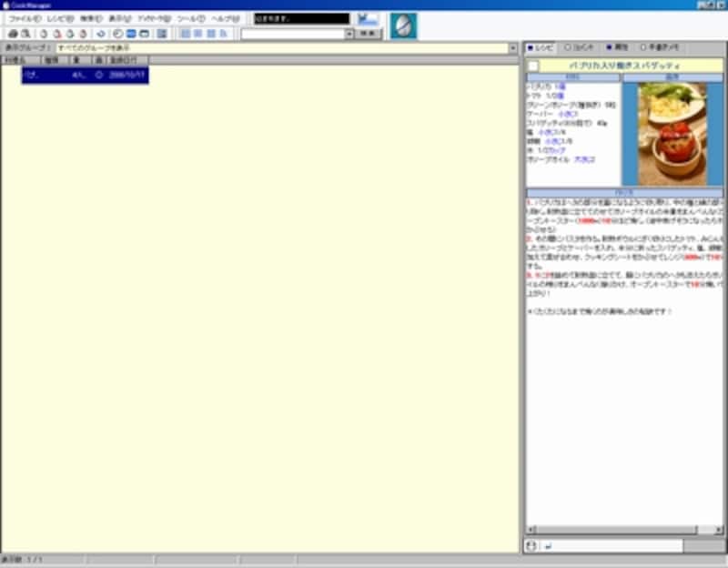Click the grid view toolbar icon left of the layout icons
Viewport: 728px width, 568px height.
coord(162,34)
